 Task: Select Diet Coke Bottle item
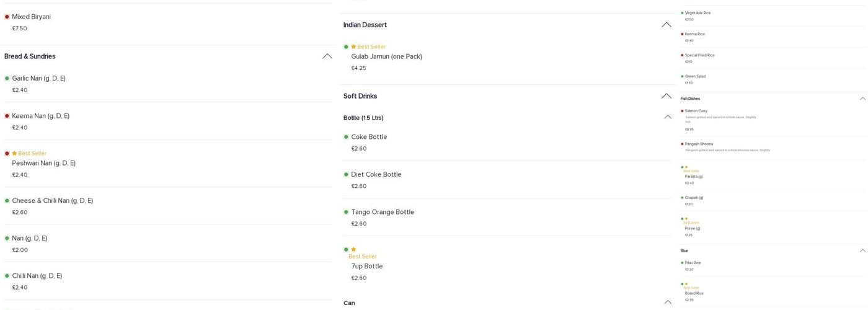coord(376,175)
